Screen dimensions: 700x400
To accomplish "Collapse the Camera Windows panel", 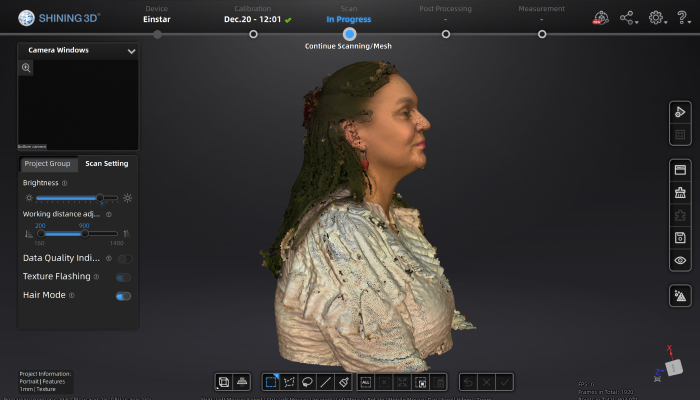I will click(x=131, y=51).
